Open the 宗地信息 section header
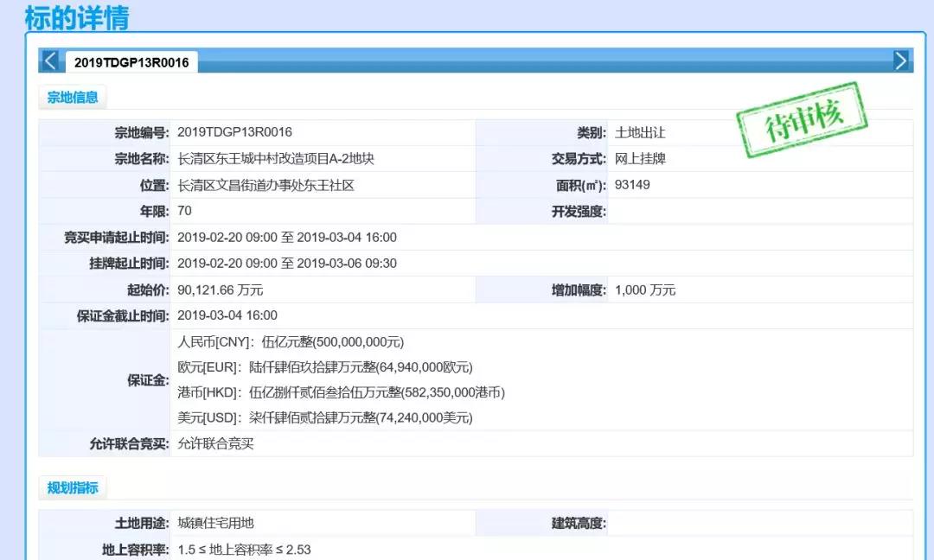 tap(73, 98)
